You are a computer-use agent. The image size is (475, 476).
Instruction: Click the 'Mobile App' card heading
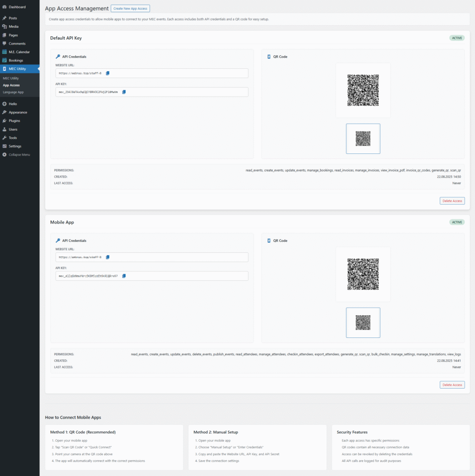point(62,222)
